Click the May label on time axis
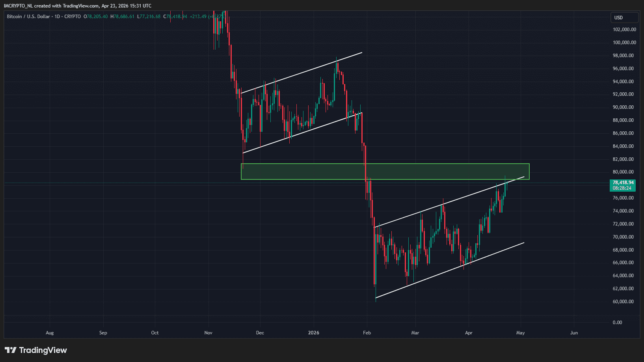The height and width of the screenshot is (362, 644). [x=520, y=333]
